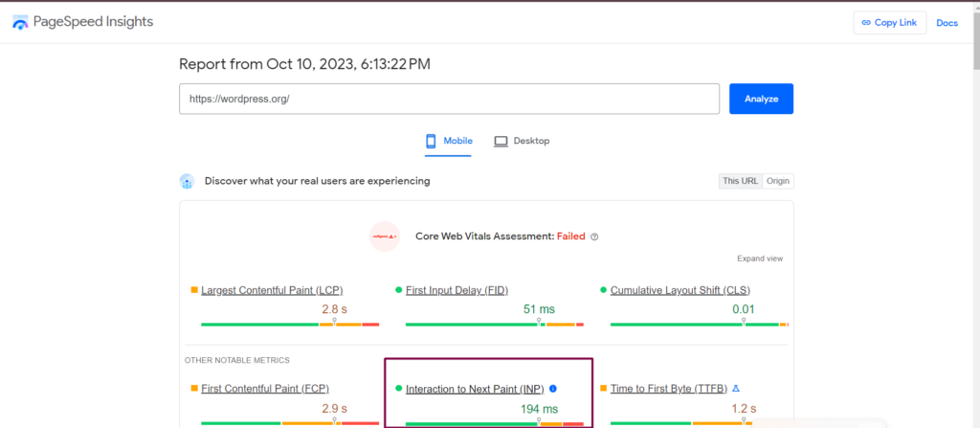Open Cumulative Layout Shift (CLS) link

point(682,290)
